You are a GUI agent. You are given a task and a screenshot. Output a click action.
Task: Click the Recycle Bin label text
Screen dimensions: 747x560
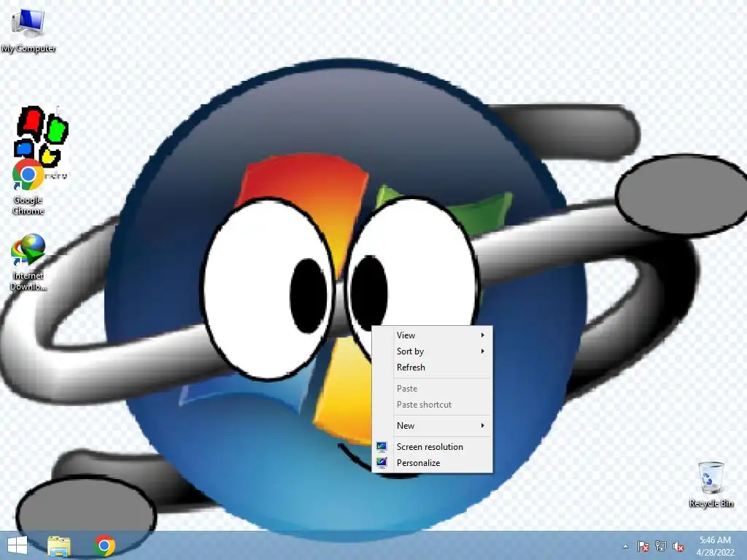pyautogui.click(x=711, y=503)
